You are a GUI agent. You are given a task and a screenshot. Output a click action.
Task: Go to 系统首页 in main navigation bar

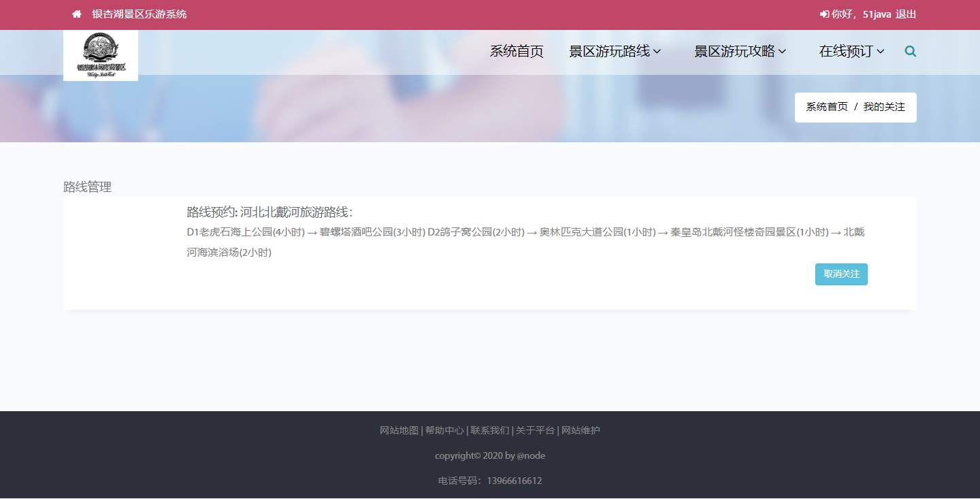[x=517, y=51]
